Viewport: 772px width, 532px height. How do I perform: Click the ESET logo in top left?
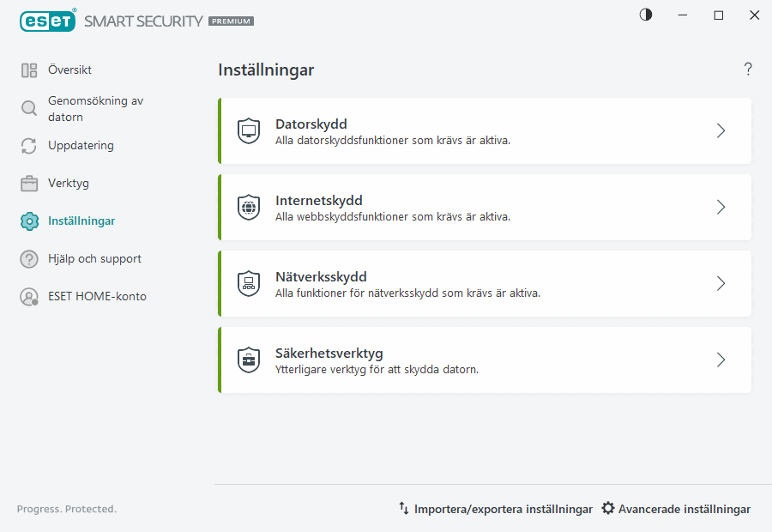[x=48, y=21]
